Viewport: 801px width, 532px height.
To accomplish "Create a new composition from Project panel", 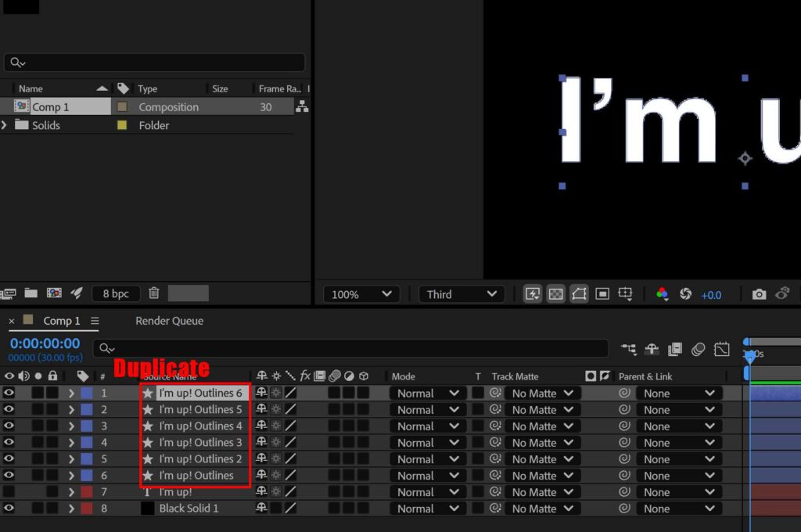I will click(x=54, y=293).
